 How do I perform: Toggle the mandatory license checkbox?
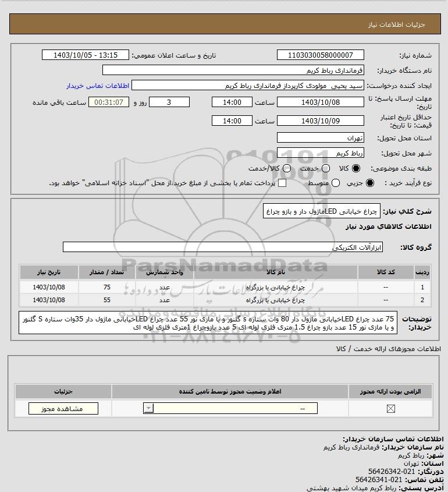[x=390, y=409]
